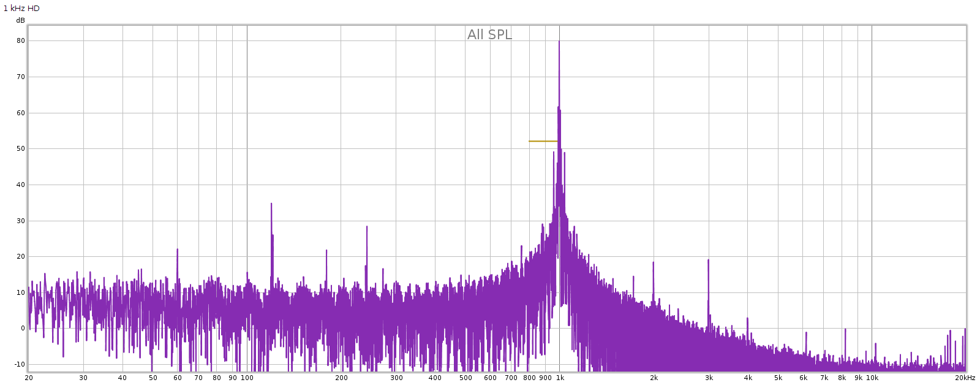Screen dimensions: 980x385
Task: Click the -10 dB axis value
Action: click(x=20, y=364)
